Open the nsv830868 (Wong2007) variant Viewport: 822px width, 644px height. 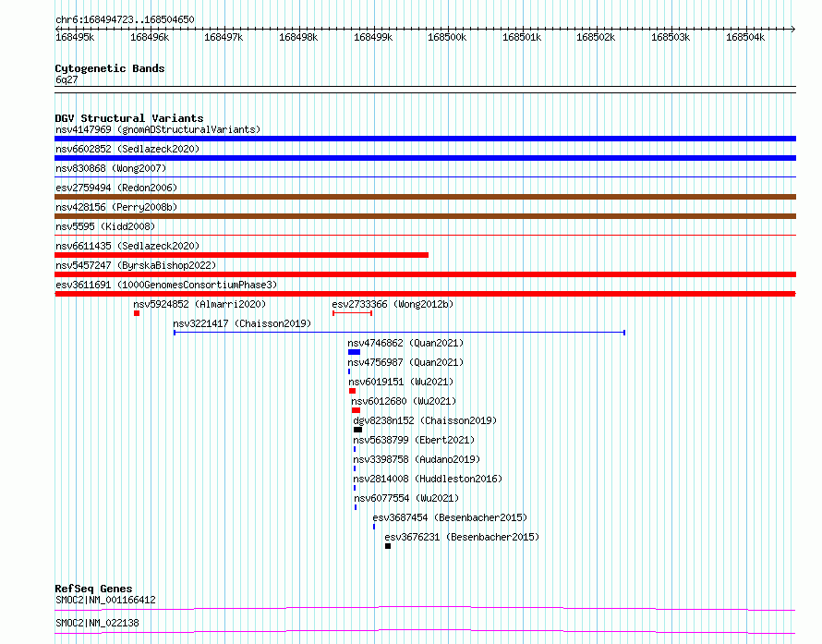pos(111,168)
